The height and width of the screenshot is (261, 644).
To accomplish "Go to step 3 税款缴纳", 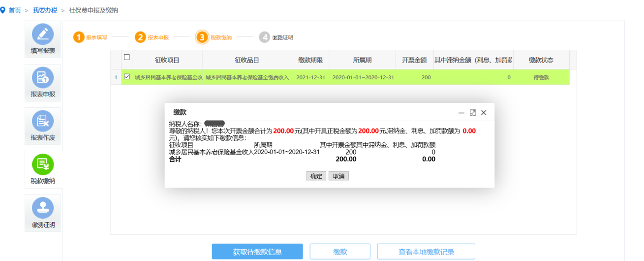I will point(214,37).
